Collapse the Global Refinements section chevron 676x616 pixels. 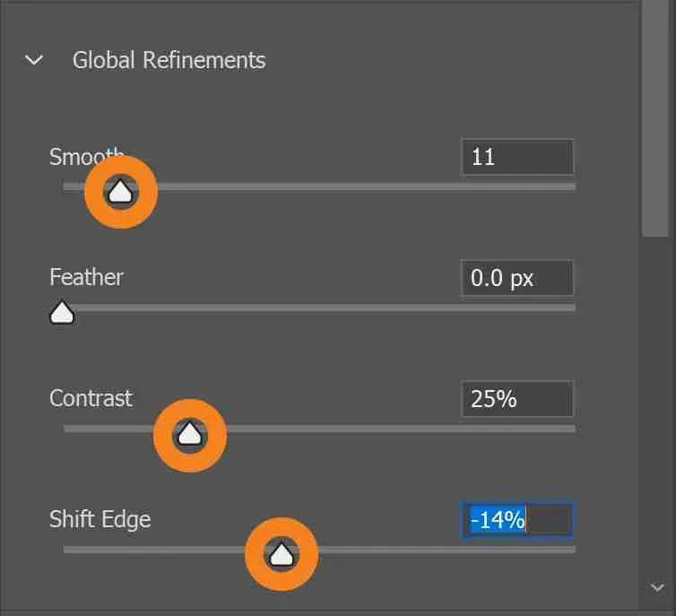point(35,61)
